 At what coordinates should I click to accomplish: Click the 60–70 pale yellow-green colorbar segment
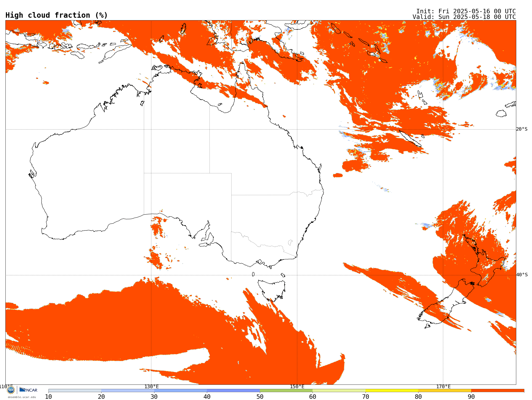(x=339, y=391)
